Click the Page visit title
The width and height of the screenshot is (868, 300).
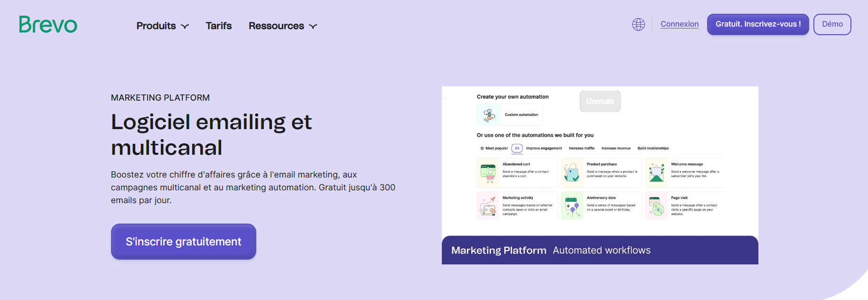[x=679, y=198]
